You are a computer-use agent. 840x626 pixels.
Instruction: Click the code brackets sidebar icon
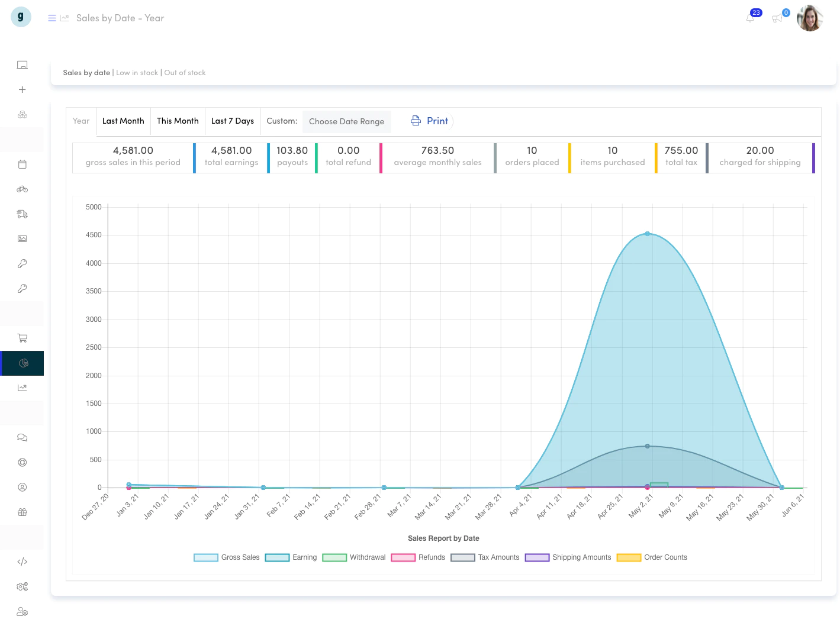(x=22, y=562)
